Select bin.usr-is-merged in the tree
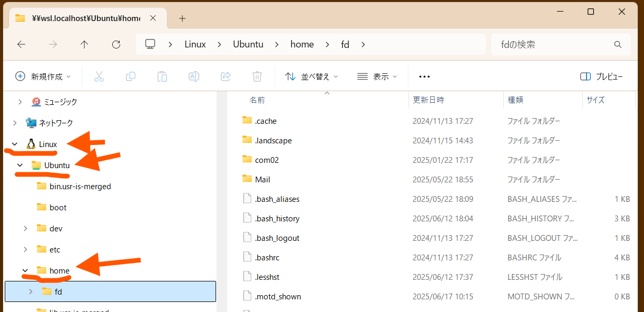Screen dimensions: 644x312 pos(80,186)
